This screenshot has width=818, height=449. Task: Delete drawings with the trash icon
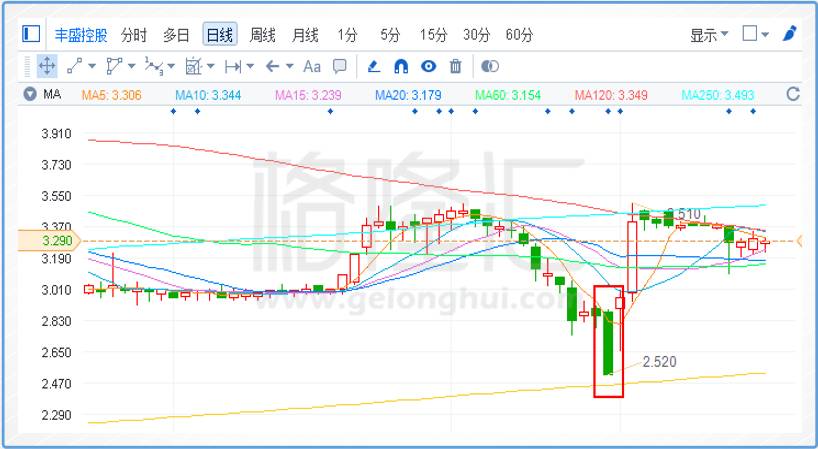pyautogui.click(x=456, y=66)
